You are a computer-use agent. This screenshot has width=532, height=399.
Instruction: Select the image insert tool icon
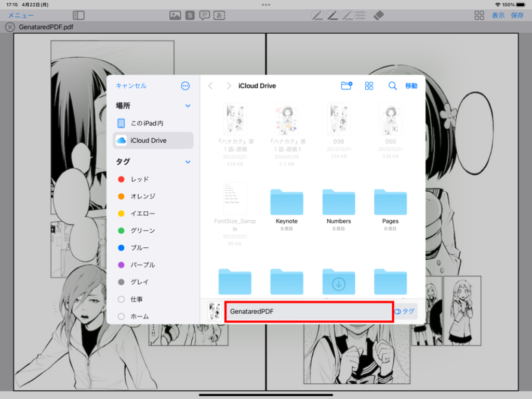175,15
